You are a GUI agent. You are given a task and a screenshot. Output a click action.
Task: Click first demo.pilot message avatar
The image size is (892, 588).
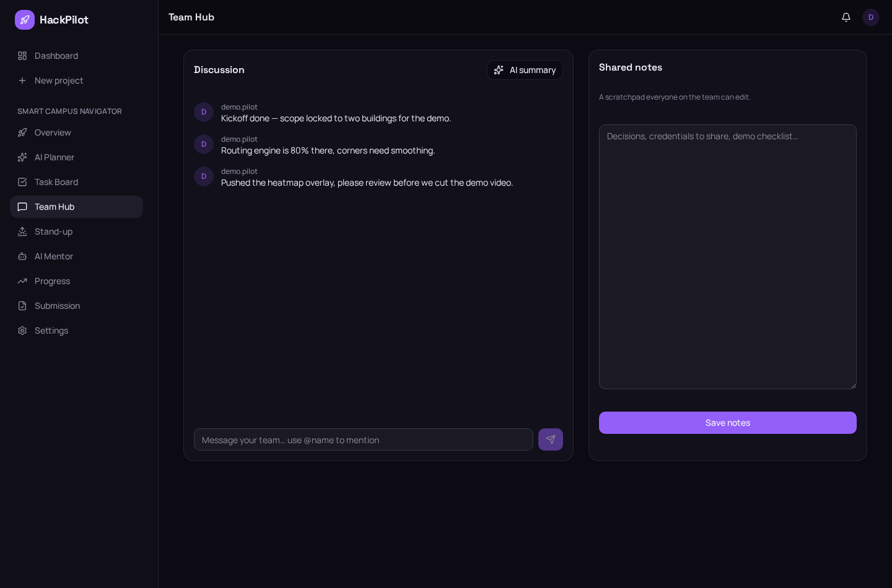tap(204, 112)
